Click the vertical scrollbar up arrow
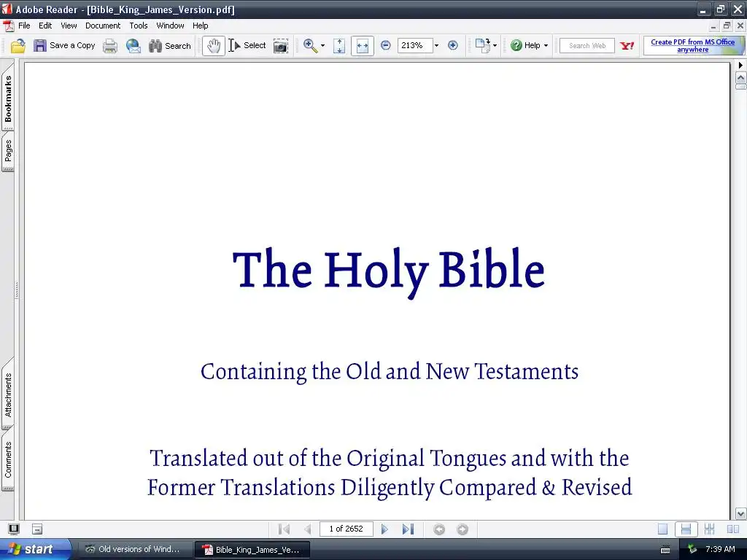The image size is (747, 560). pyautogui.click(x=741, y=77)
